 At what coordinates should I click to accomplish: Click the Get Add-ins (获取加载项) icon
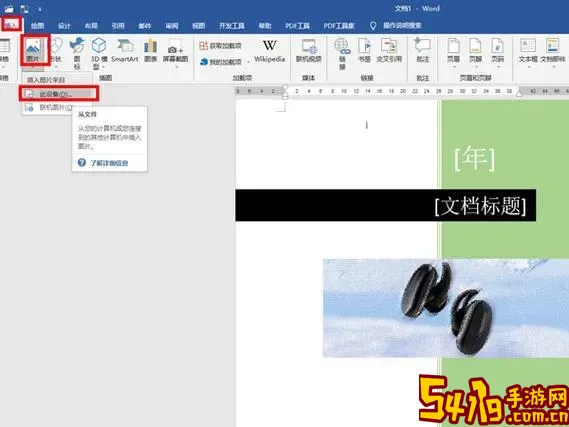coord(204,46)
